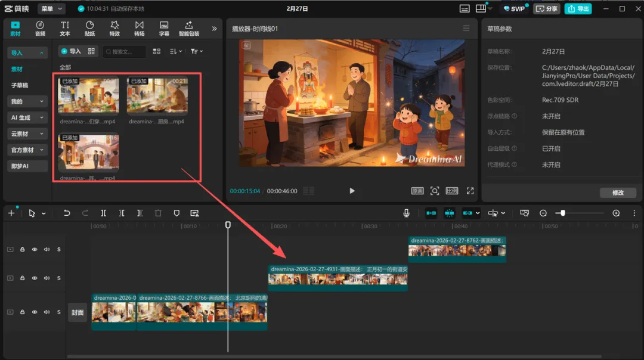Open the 贴纸 stickers tab
This screenshot has height=360, width=644.
(x=89, y=29)
